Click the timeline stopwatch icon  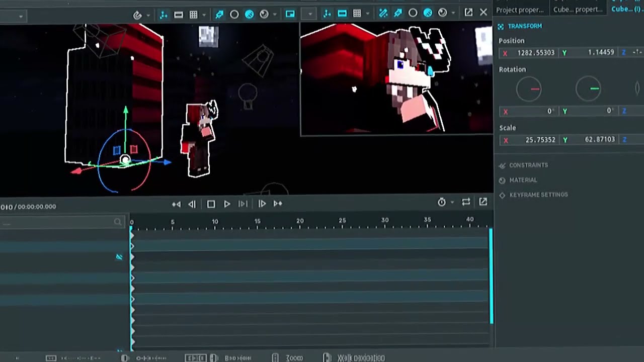click(442, 202)
